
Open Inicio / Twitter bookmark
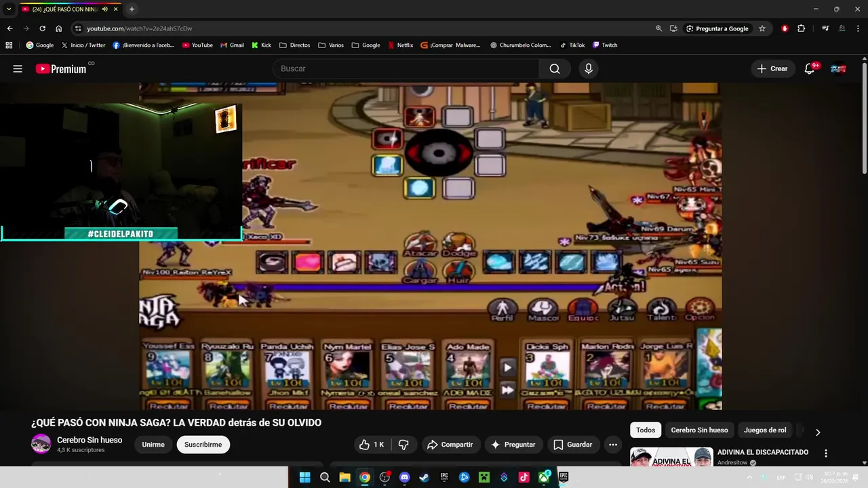[x=83, y=45]
